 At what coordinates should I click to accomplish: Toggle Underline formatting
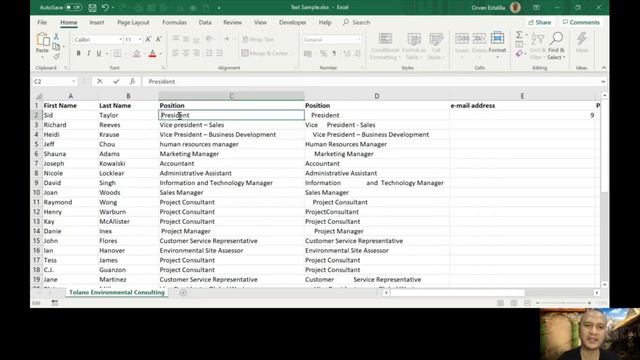pyautogui.click(x=98, y=53)
